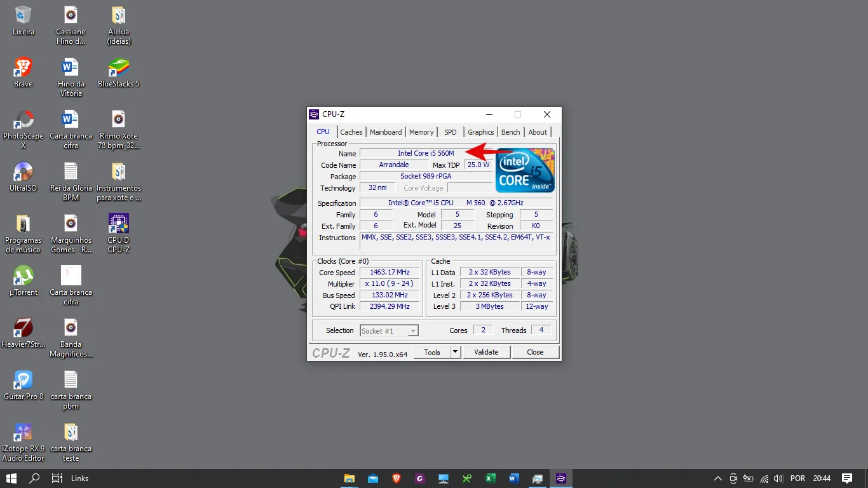Select the Word document Carta branca cifra
The image size is (868, 488).
pos(71,129)
